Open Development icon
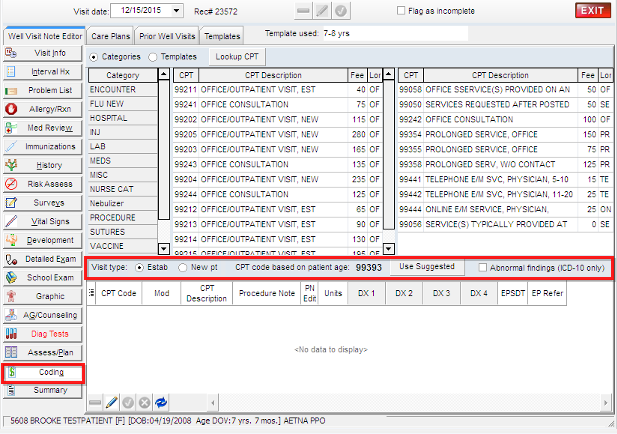 coord(11,240)
